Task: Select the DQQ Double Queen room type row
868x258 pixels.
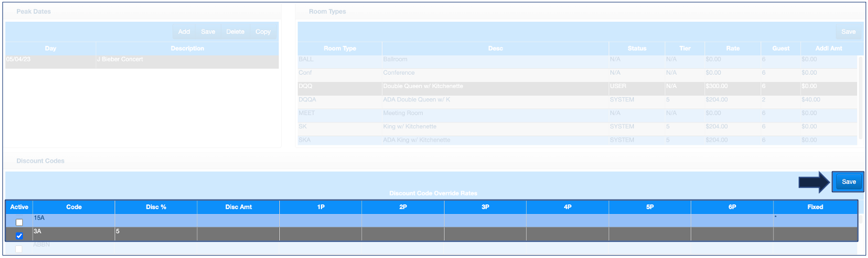Action: pos(495,86)
